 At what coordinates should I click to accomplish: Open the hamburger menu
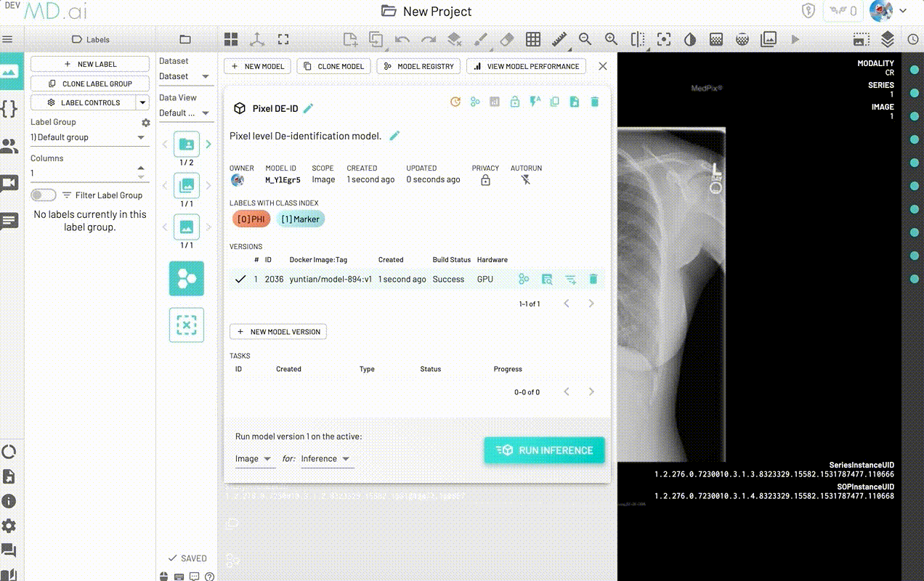(x=8, y=39)
